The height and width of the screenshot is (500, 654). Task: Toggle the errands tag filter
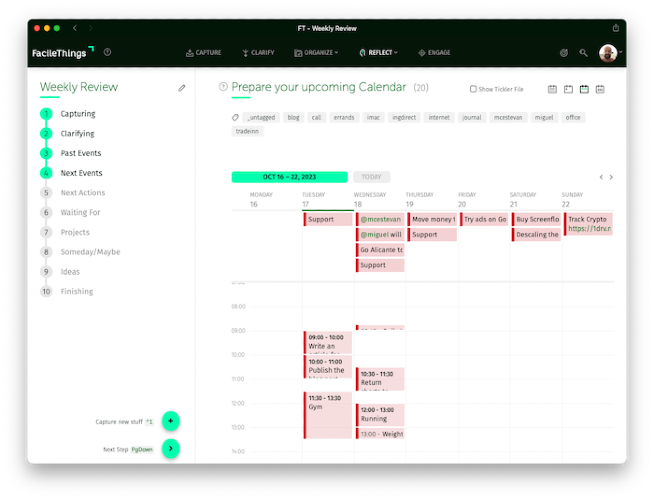click(344, 118)
